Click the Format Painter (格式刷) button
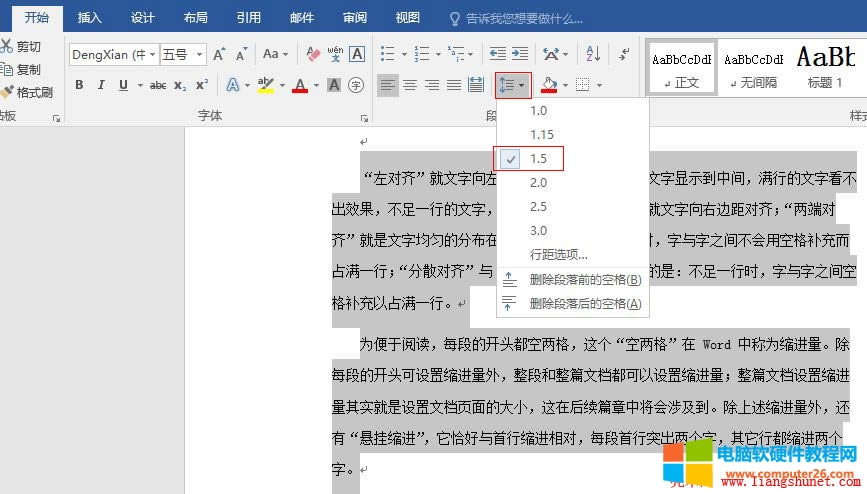867x494 pixels. click(27, 92)
